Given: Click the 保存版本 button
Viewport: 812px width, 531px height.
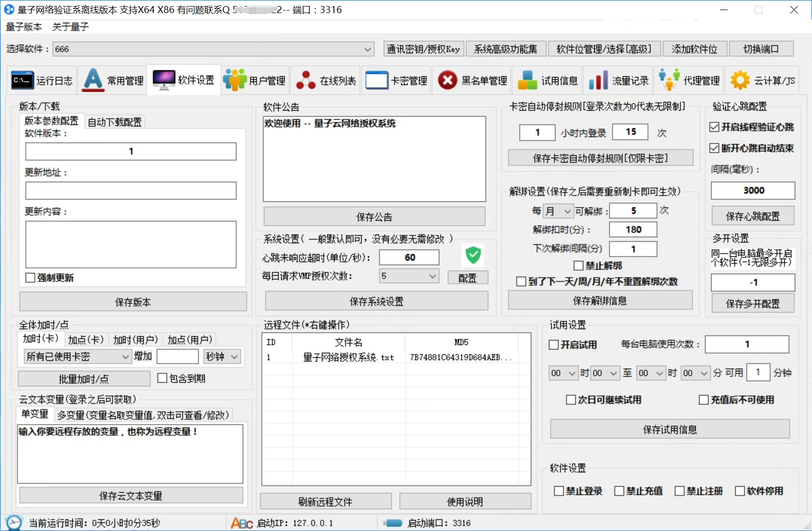Looking at the screenshot, I should point(133,302).
